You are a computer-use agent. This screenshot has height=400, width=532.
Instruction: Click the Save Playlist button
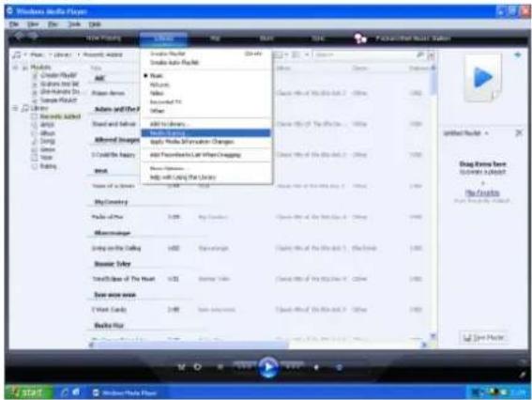(x=483, y=337)
